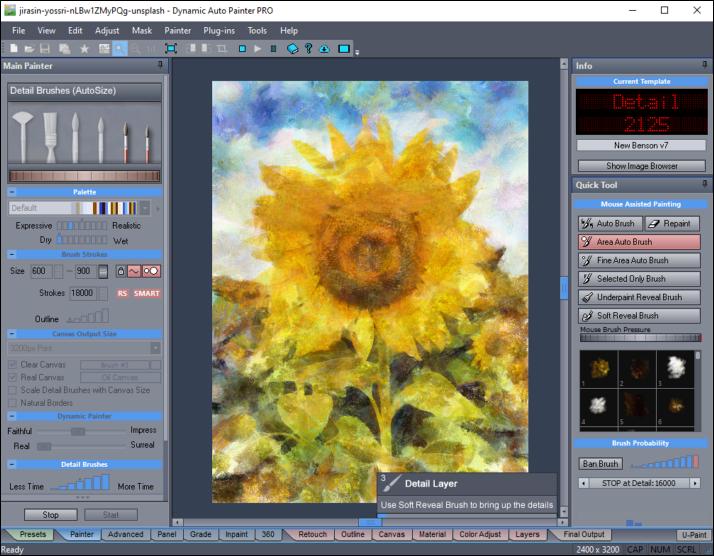714x556 pixels.
Task: Collapse the Brush Strokes section
Action: [12, 254]
